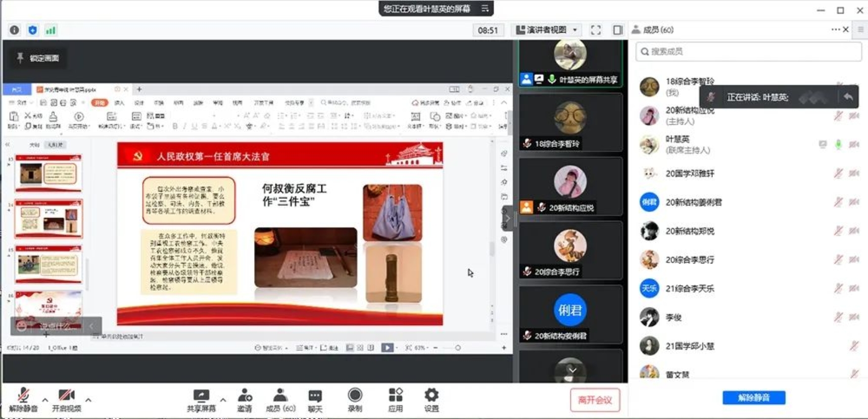
Task: Click the shared WPS 开始 ribbon tab
Action: click(x=100, y=102)
